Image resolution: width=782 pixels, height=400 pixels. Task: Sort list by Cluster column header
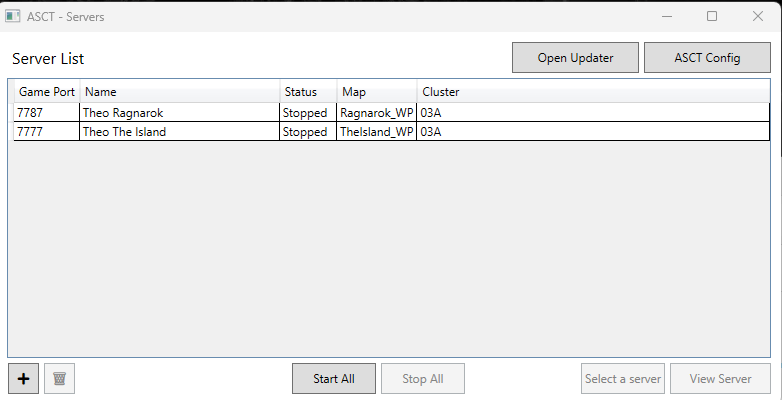point(593,92)
